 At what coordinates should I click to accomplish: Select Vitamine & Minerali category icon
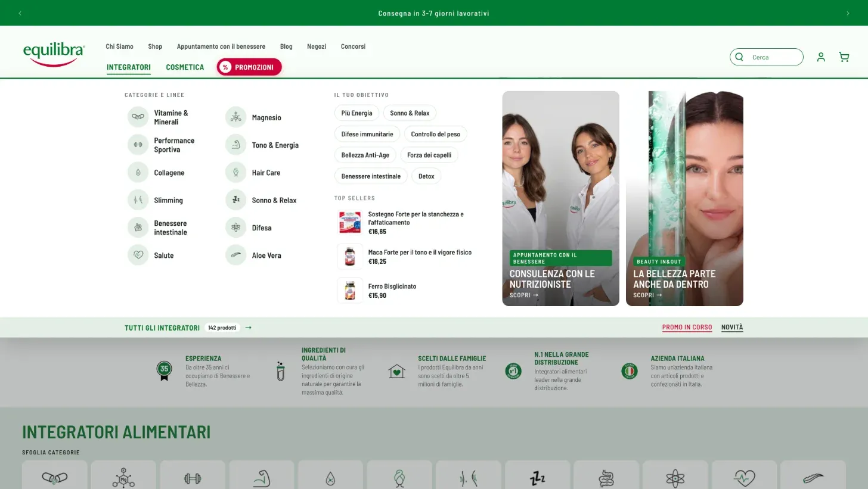[138, 117]
